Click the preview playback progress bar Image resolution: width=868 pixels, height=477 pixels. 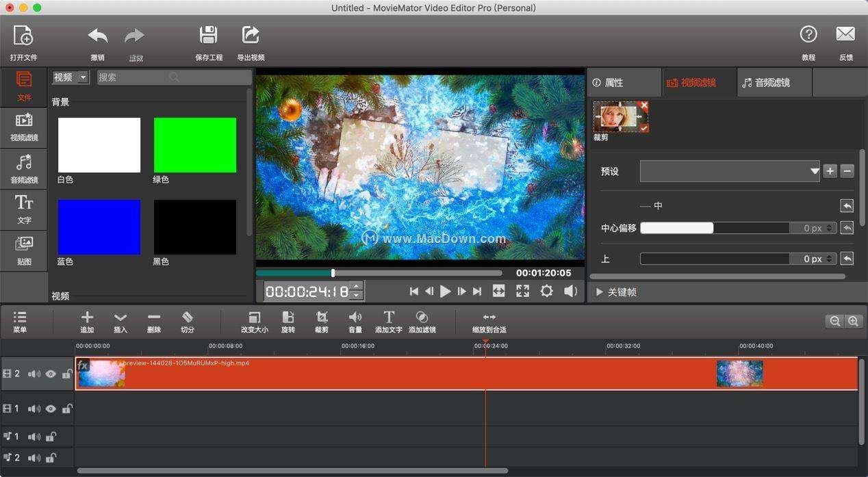[379, 273]
